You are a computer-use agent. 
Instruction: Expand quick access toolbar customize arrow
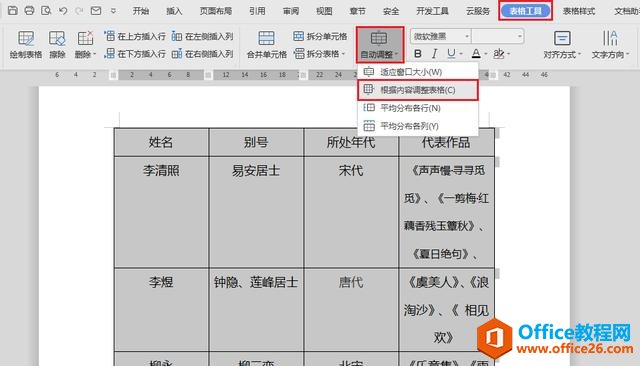[x=113, y=11]
